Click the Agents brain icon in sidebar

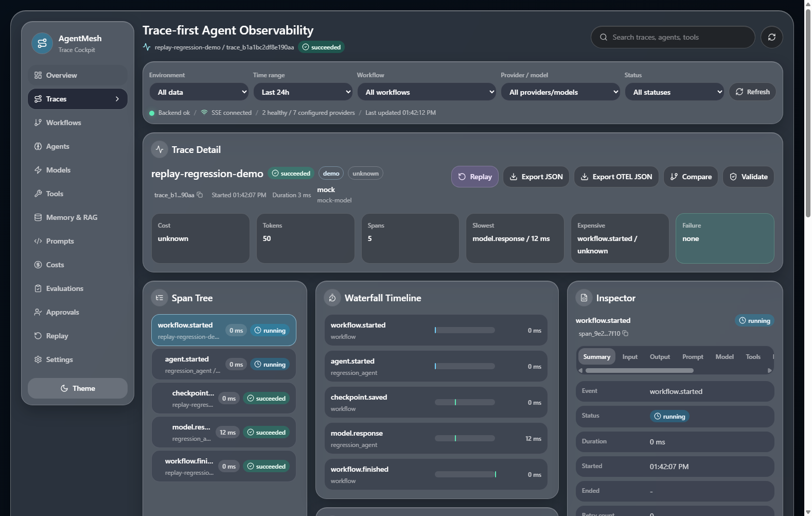pyautogui.click(x=38, y=146)
